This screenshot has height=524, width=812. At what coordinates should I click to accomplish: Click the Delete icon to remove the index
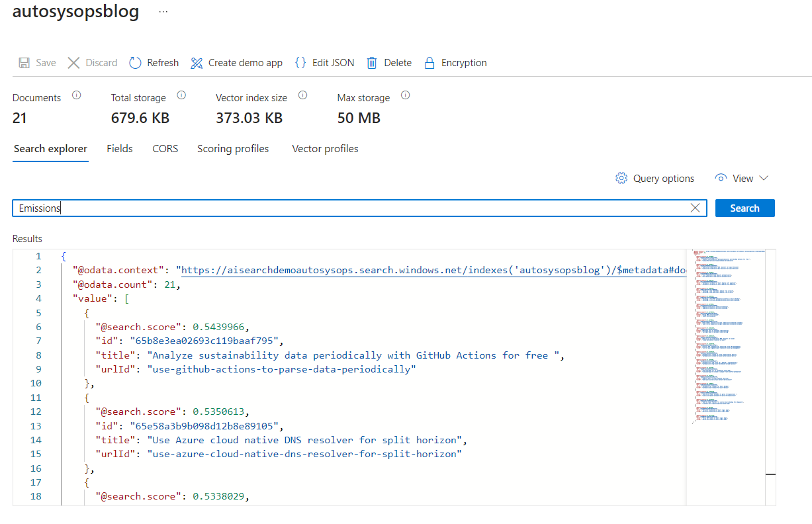(371, 62)
